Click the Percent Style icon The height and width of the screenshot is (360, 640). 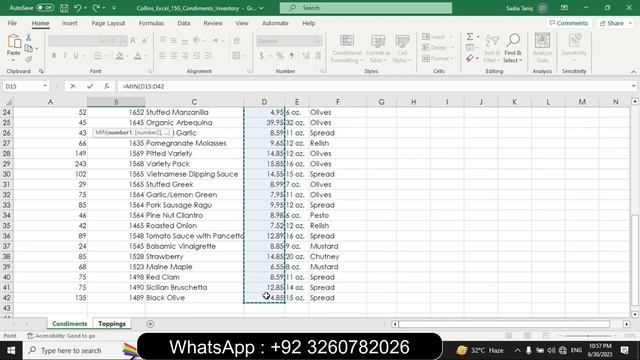280,56
